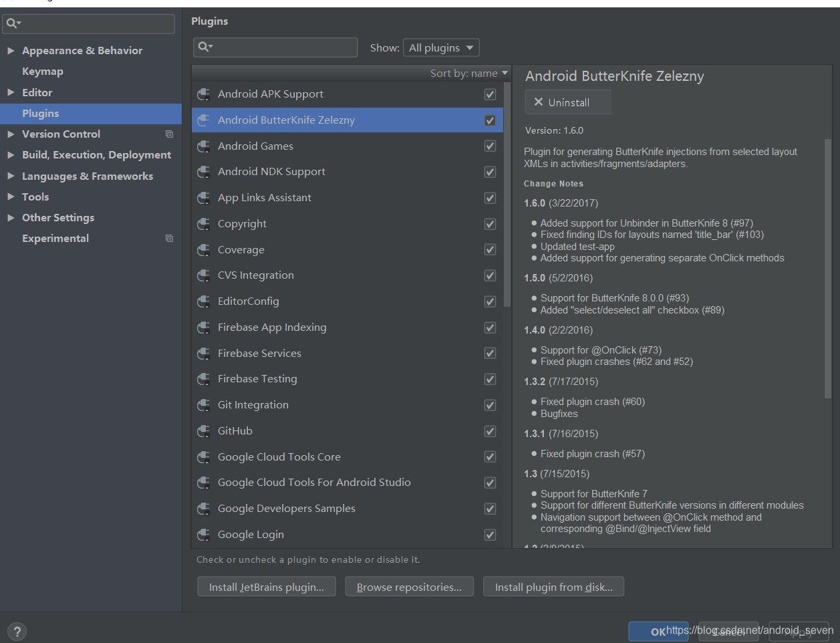
Task: Click the plugin icon beside Google Developers Samples
Action: coord(204,509)
